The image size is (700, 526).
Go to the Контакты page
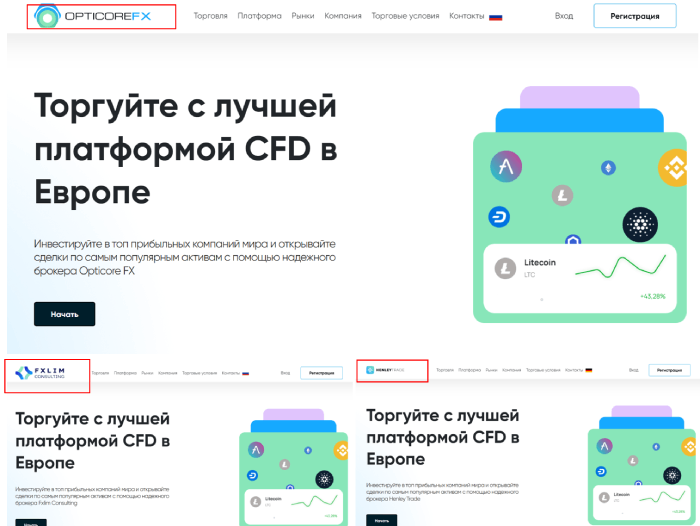click(467, 16)
